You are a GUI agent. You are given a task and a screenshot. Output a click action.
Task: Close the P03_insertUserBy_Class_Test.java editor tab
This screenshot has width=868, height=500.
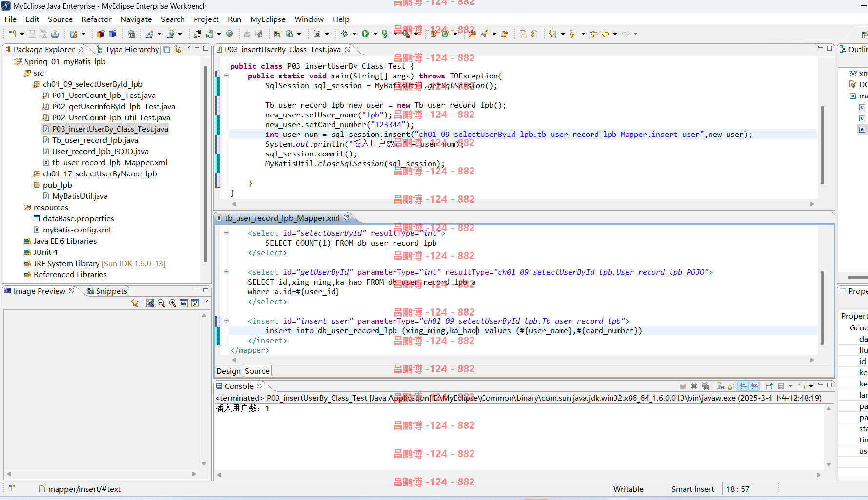(347, 49)
